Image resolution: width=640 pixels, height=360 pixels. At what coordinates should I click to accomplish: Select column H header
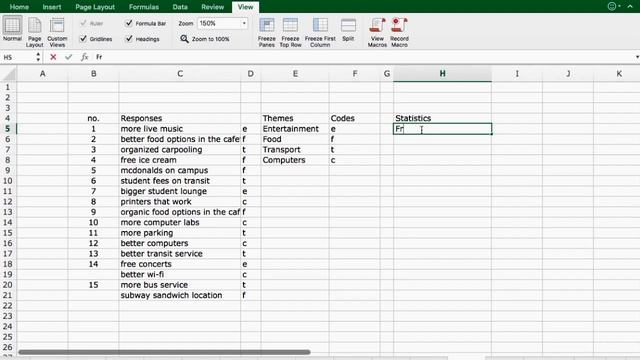442,74
